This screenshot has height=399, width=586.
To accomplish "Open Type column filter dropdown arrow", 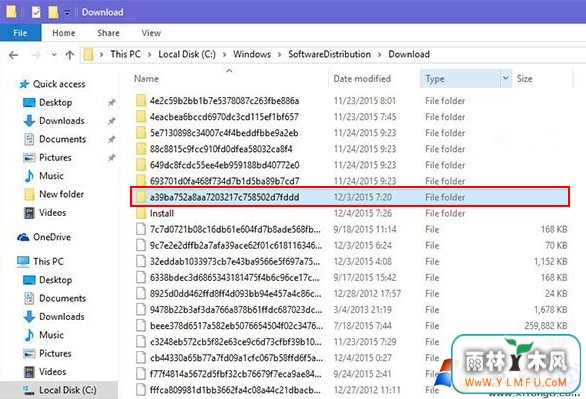I will (506, 78).
